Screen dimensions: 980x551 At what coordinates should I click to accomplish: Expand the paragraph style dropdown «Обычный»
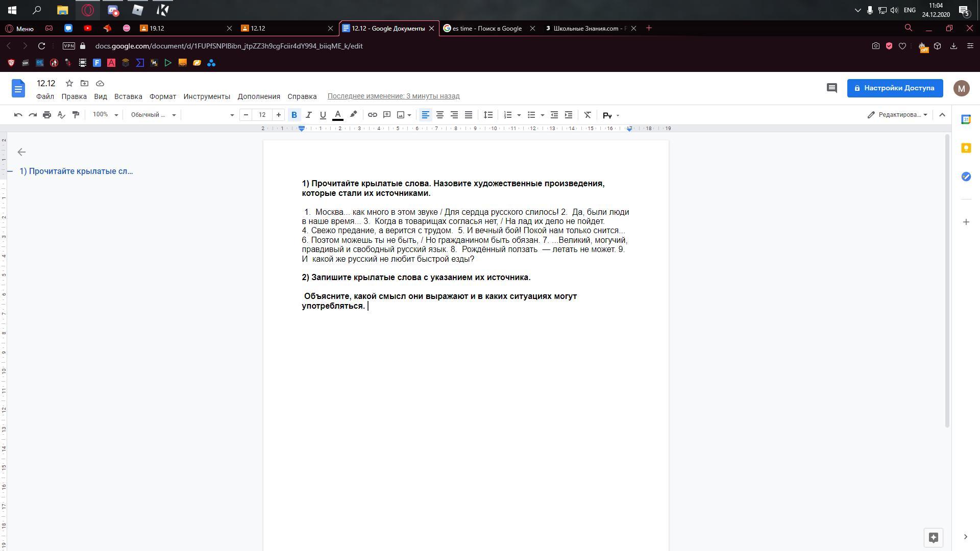[x=153, y=115]
